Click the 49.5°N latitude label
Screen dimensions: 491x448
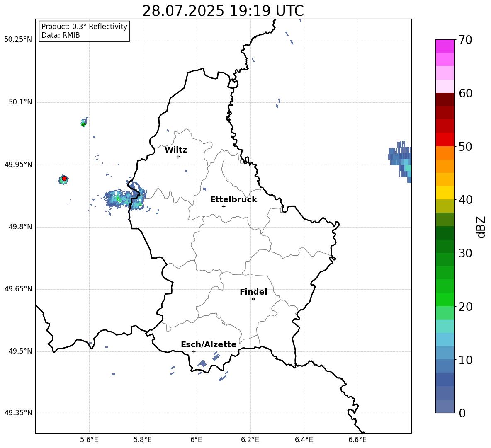(x=20, y=351)
